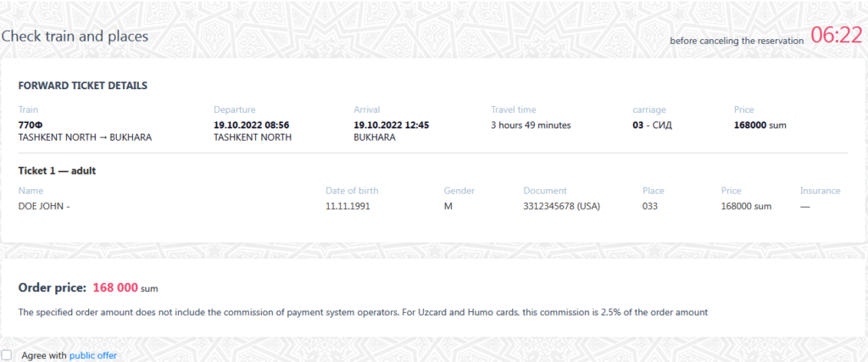Click travel time '3 hours 49 minutes'

[531, 125]
